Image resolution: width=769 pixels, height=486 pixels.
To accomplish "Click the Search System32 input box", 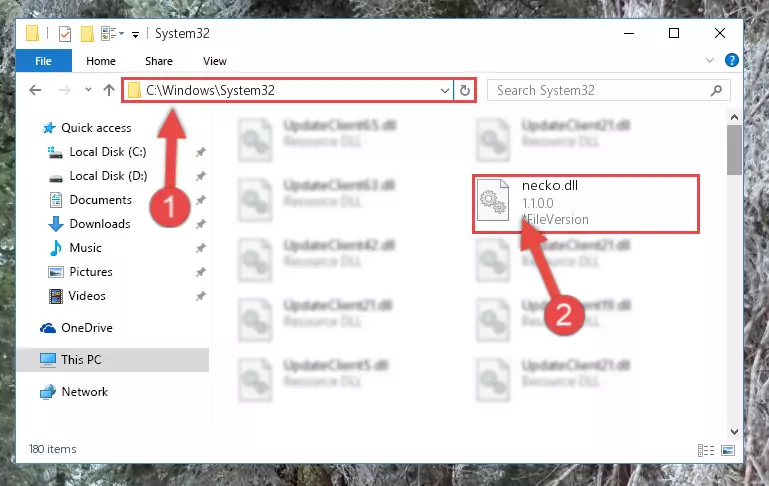I will click(x=601, y=91).
